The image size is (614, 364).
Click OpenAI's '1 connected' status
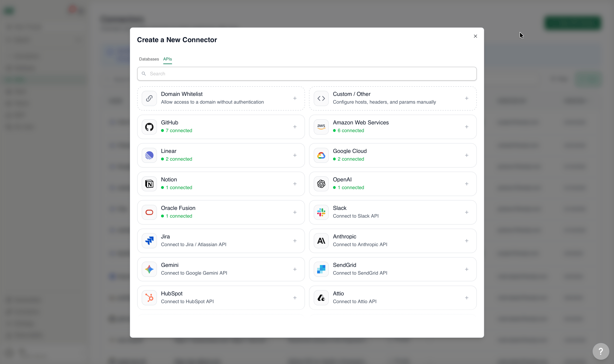coord(349,187)
